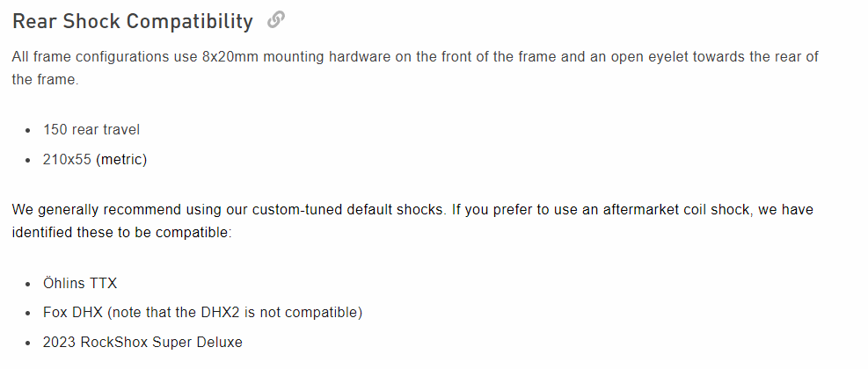The height and width of the screenshot is (369, 868).
Task: Click the 2023 RockShox Super Deluxe entry
Action: point(142,343)
